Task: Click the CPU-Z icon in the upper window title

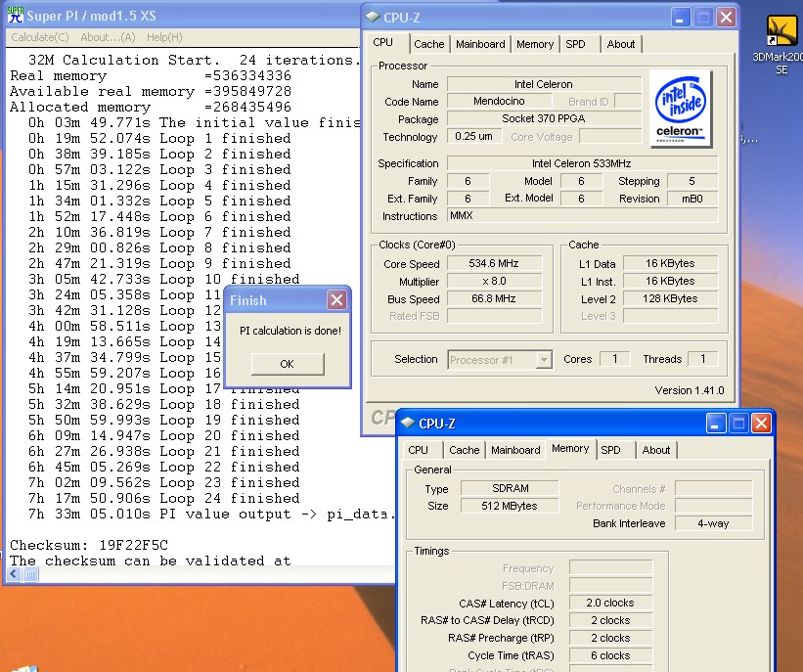Action: [x=373, y=17]
